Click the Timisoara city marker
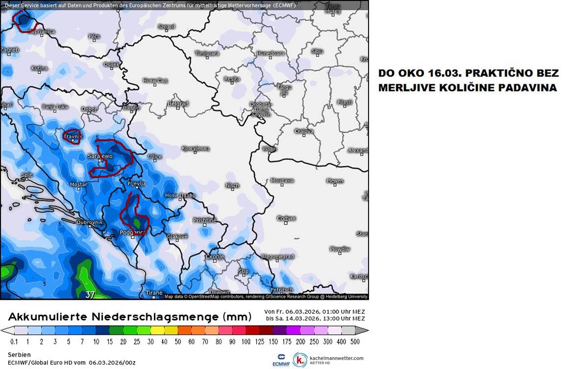The width and height of the screenshot is (588, 369). pos(207,58)
